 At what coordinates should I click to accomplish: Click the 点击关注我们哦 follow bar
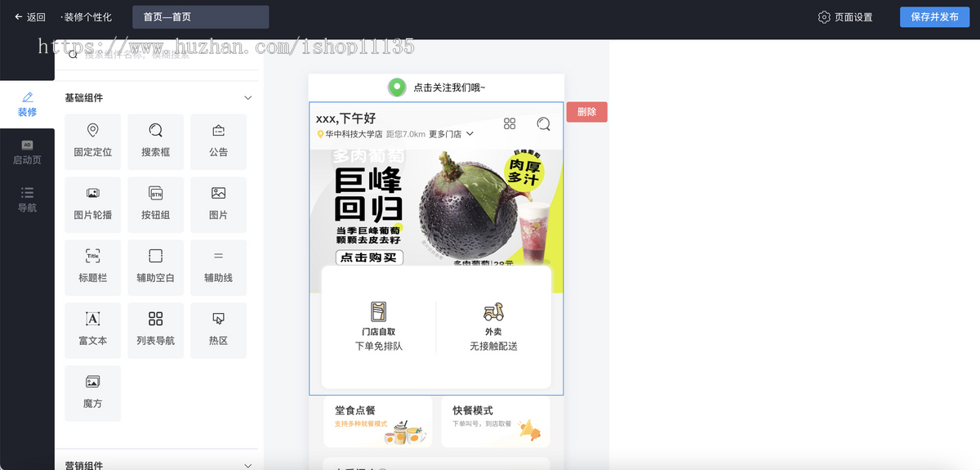click(x=436, y=87)
